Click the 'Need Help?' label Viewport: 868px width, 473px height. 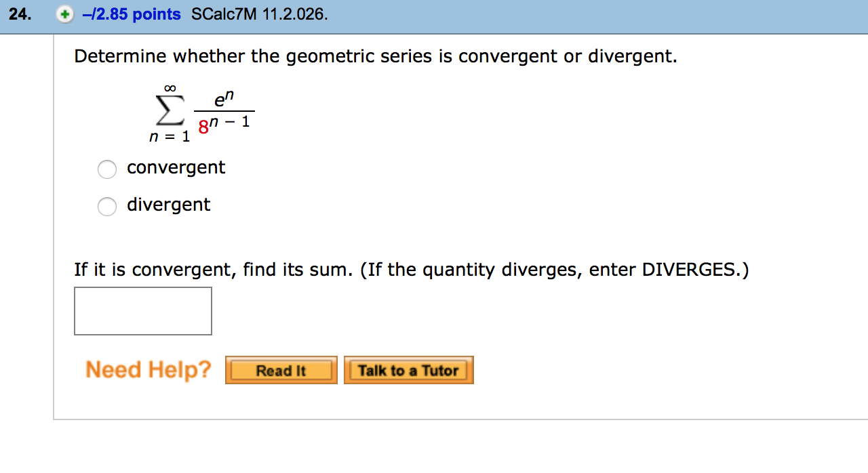(148, 369)
